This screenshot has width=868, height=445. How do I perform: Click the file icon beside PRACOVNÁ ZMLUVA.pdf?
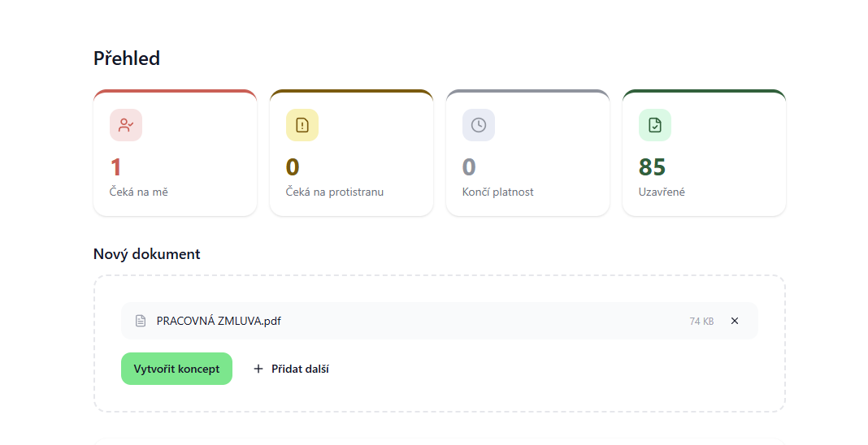pos(141,321)
